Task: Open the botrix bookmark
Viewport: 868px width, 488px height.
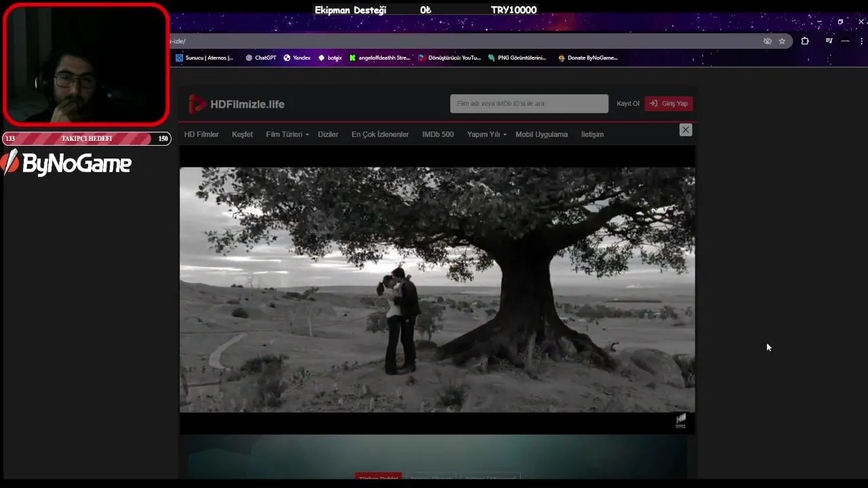Action: [x=330, y=58]
